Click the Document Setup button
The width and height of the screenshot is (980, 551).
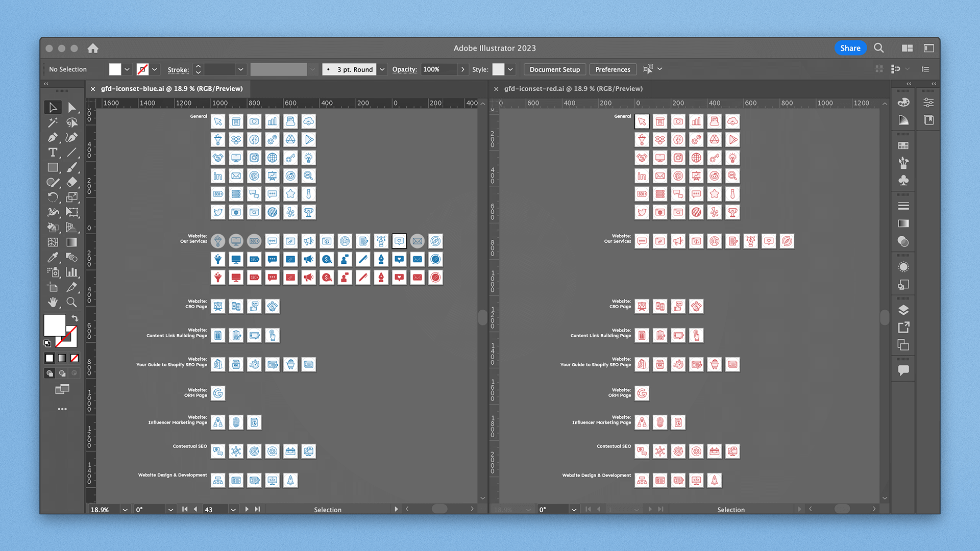pyautogui.click(x=554, y=69)
